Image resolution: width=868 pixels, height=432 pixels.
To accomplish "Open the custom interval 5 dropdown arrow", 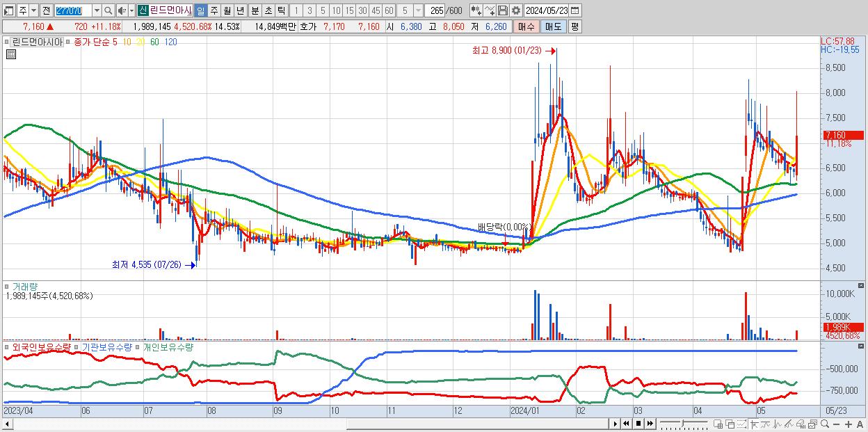I will pyautogui.click(x=418, y=10).
